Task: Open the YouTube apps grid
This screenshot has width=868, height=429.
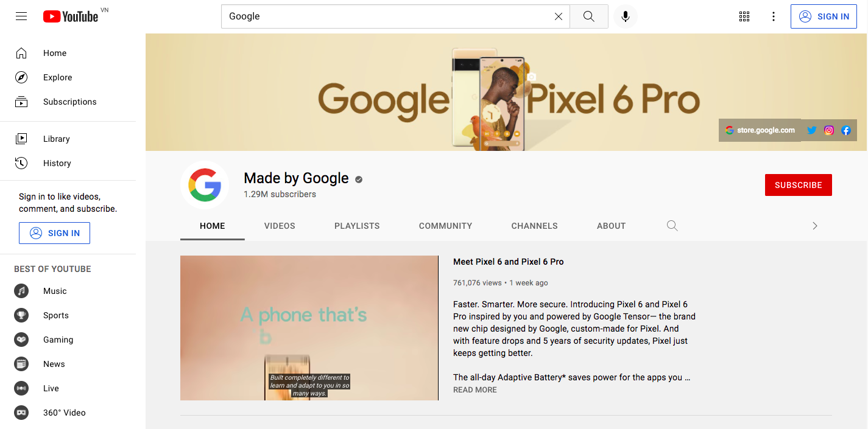Action: tap(744, 16)
